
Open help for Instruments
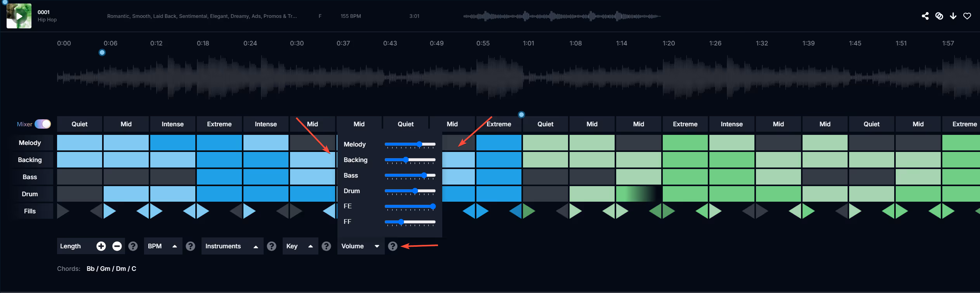click(x=272, y=246)
